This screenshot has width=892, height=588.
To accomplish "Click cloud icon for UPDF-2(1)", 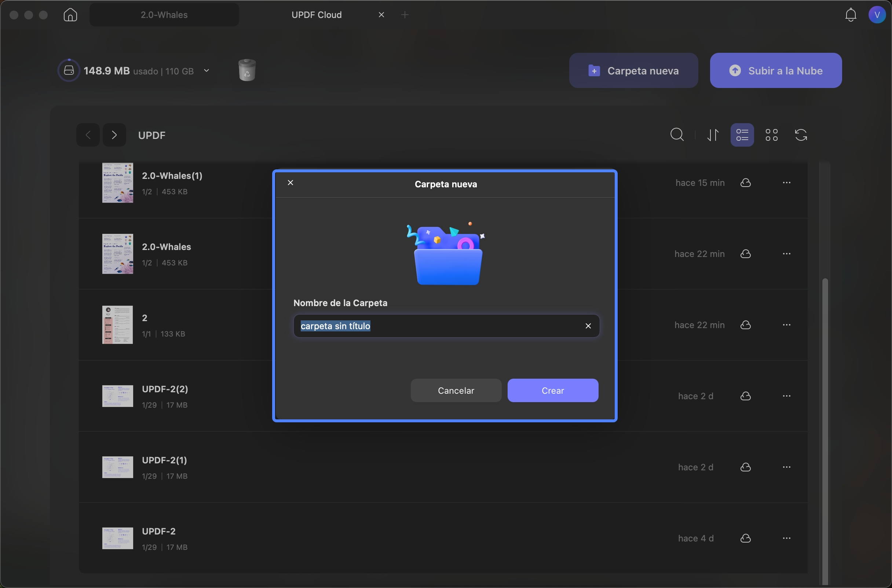I will 745,467.
